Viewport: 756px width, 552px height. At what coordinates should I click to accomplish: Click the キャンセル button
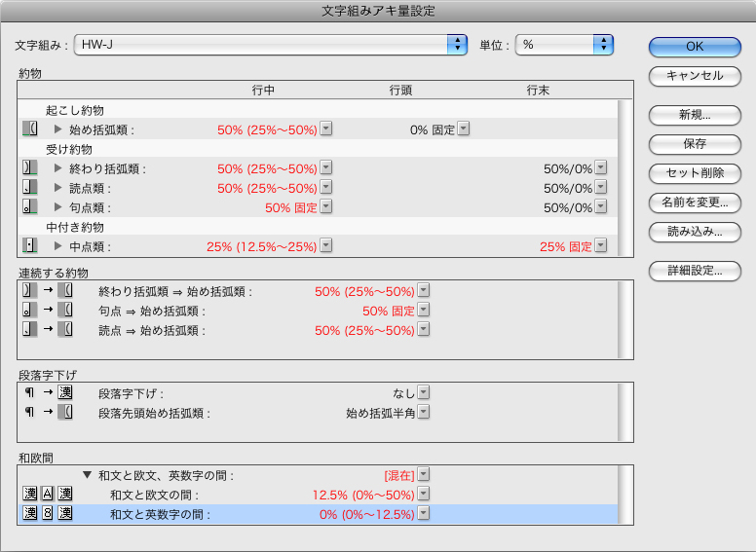click(x=695, y=76)
